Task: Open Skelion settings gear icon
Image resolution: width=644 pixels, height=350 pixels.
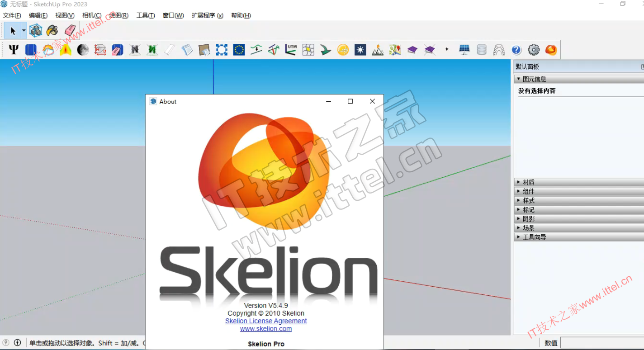Action: (534, 50)
